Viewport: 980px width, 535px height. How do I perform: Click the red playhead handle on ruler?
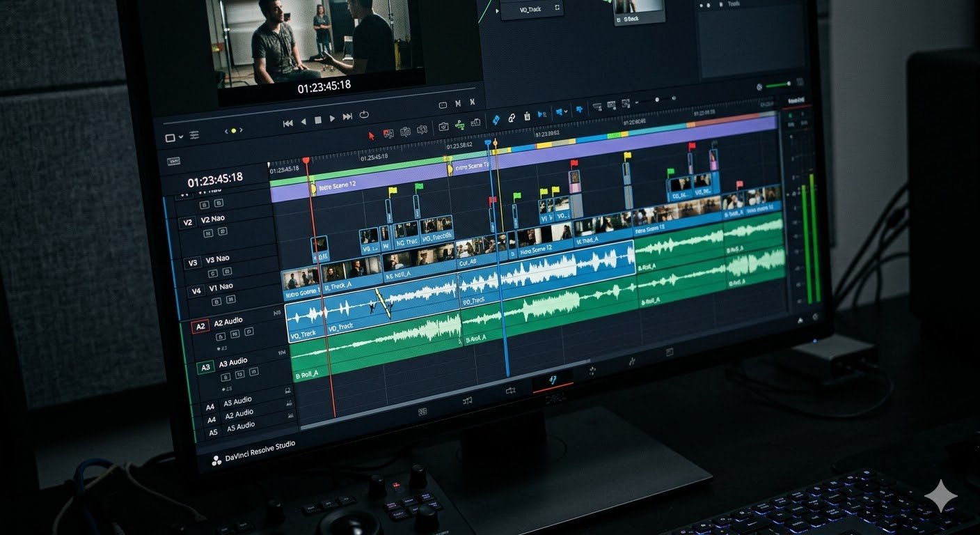tap(306, 160)
